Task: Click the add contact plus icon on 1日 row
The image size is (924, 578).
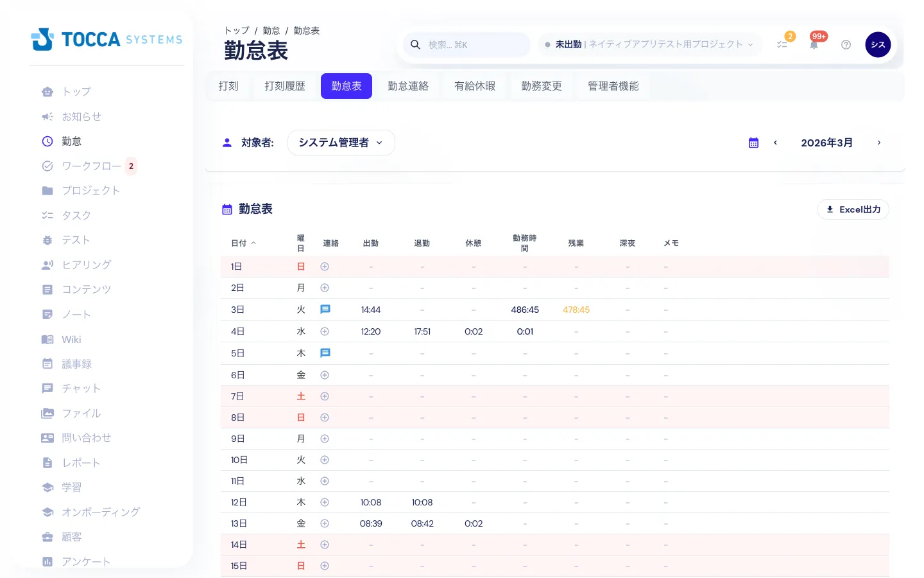Action: click(325, 267)
